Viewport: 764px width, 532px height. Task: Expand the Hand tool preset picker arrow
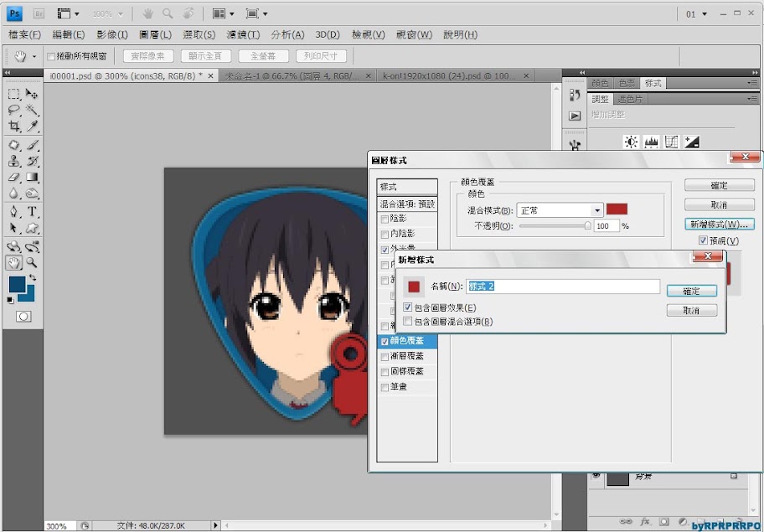pyautogui.click(x=34, y=57)
